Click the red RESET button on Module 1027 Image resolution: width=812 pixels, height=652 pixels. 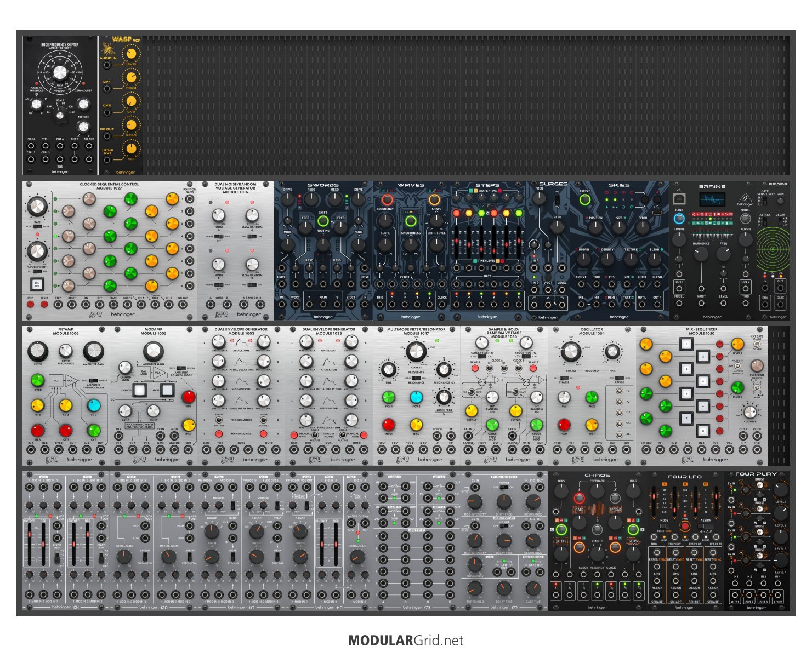point(44,305)
